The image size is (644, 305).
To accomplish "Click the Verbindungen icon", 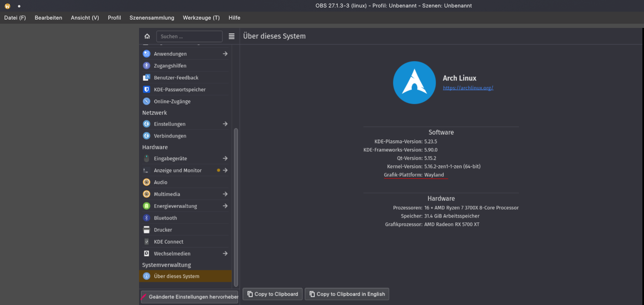I will click(146, 136).
